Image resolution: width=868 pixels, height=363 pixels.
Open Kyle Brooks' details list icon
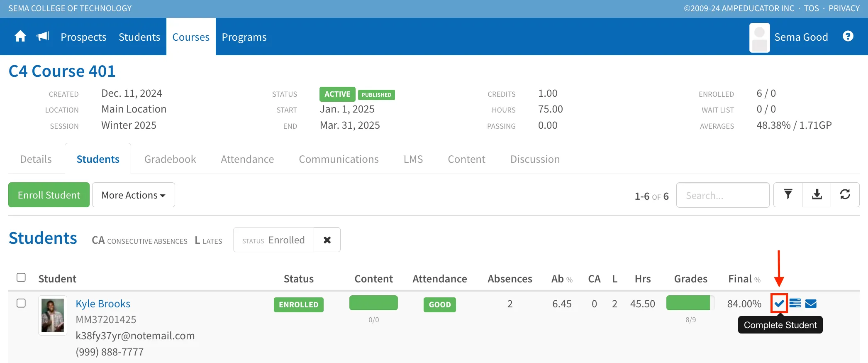pos(795,304)
